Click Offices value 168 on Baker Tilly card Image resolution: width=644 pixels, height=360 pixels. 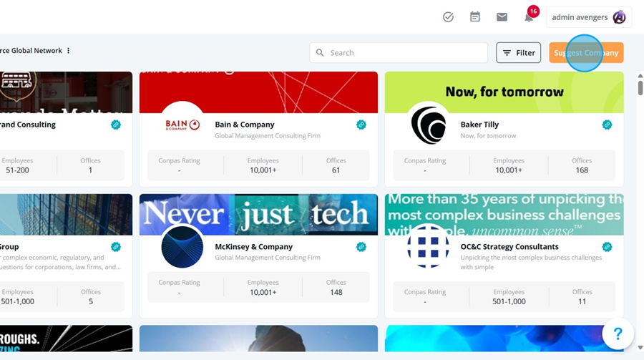[582, 170]
